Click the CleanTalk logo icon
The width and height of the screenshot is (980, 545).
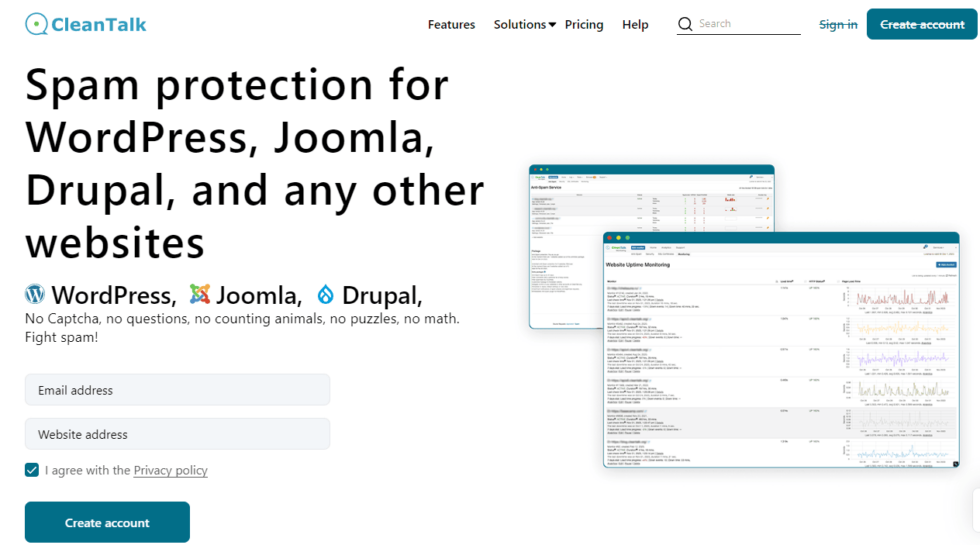click(36, 24)
